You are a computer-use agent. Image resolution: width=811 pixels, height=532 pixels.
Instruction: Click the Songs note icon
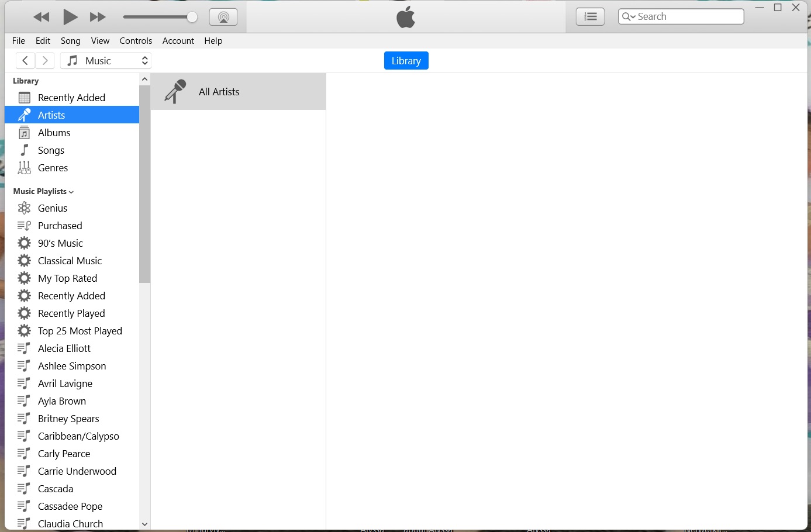coord(24,150)
